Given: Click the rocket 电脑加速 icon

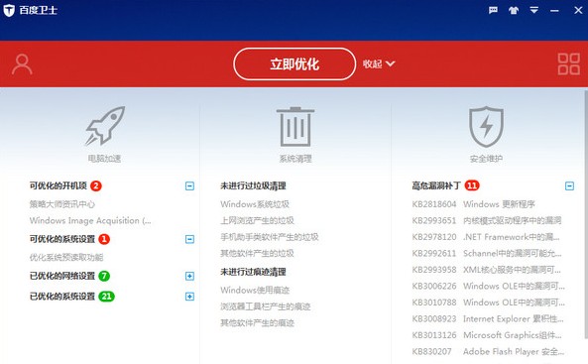Looking at the screenshot, I should (105, 126).
